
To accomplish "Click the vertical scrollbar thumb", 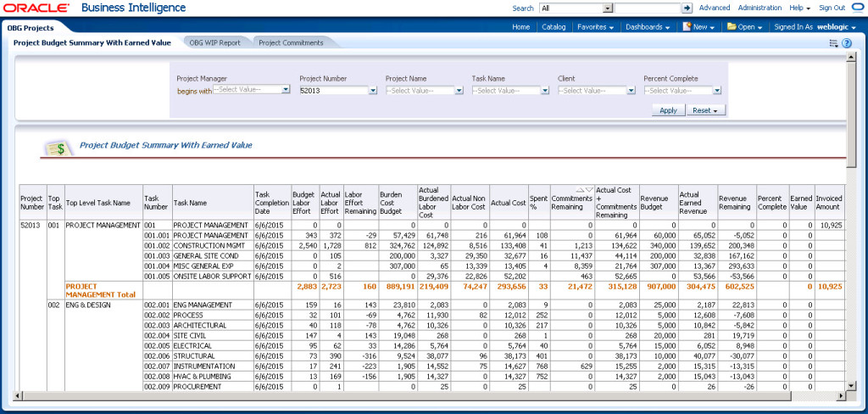I will point(851,113).
